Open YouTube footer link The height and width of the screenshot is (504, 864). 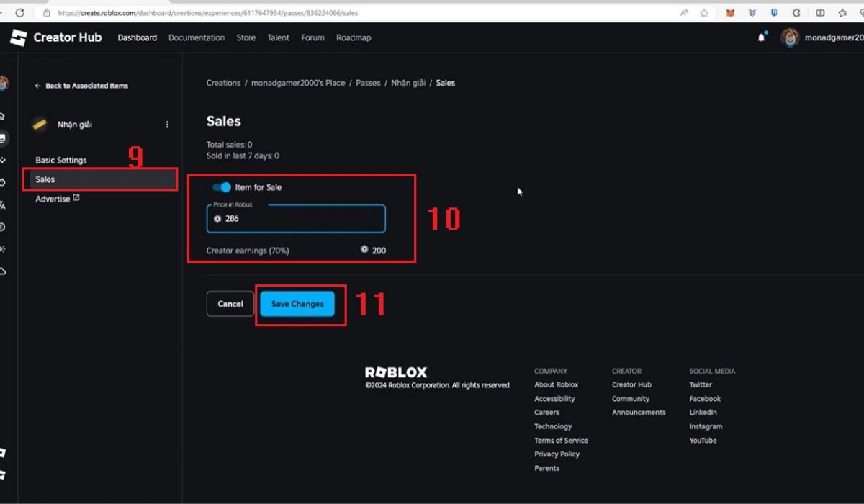click(703, 441)
